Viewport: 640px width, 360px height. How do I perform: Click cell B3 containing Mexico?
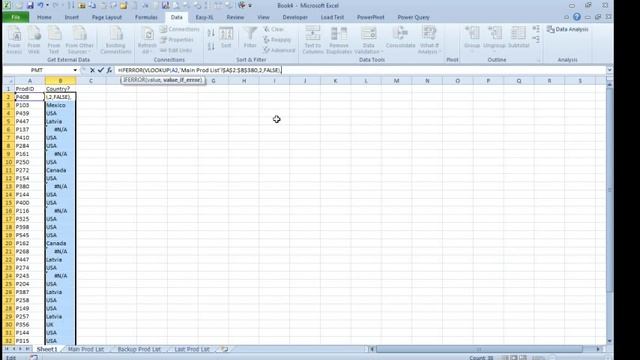60,105
